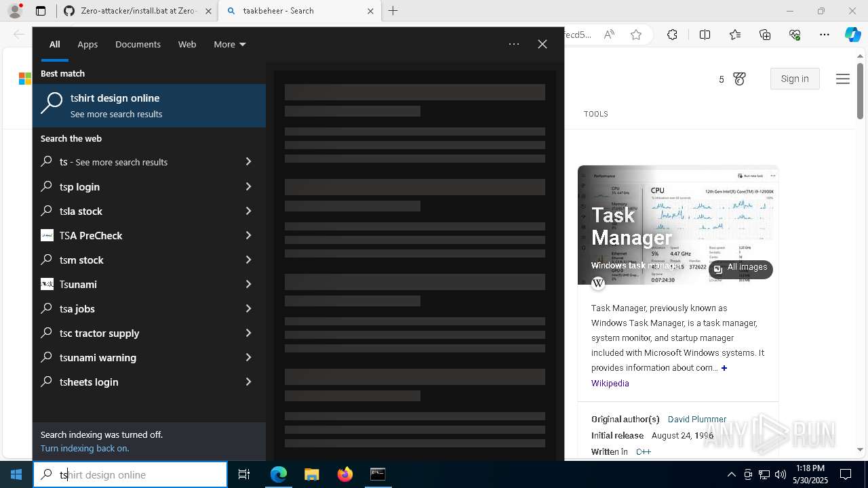Toggle Split screen icon
868x488 pixels.
(705, 35)
